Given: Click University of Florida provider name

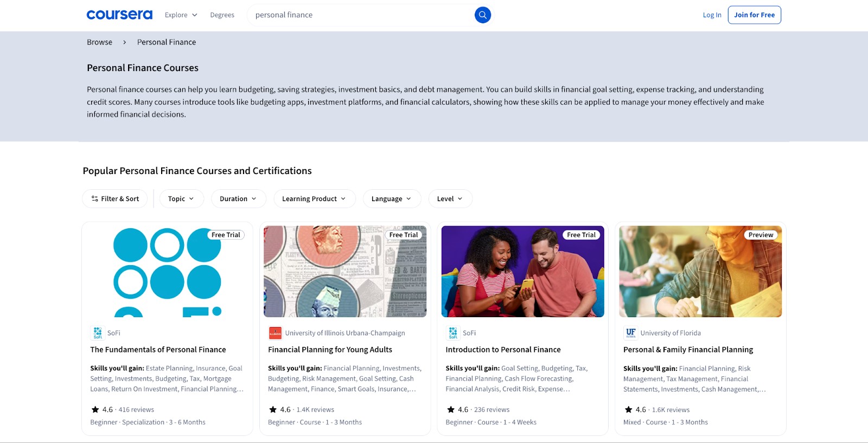Looking at the screenshot, I should click(x=671, y=333).
